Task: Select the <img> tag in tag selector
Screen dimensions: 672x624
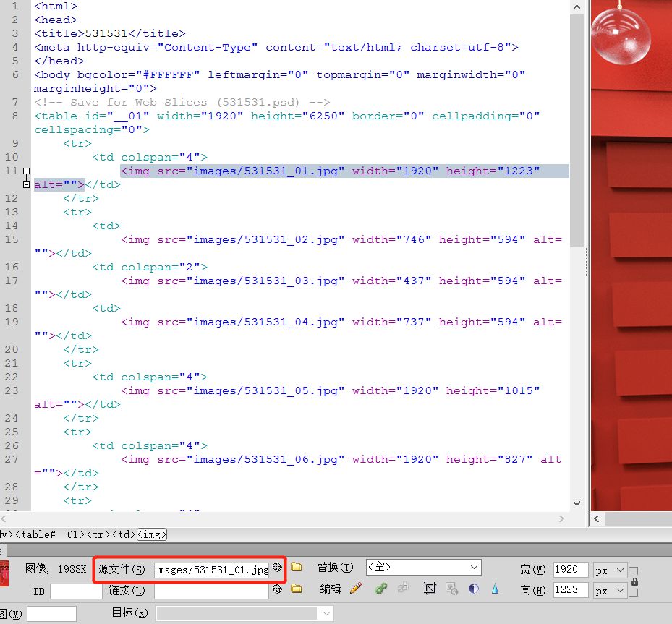Action: tap(152, 534)
